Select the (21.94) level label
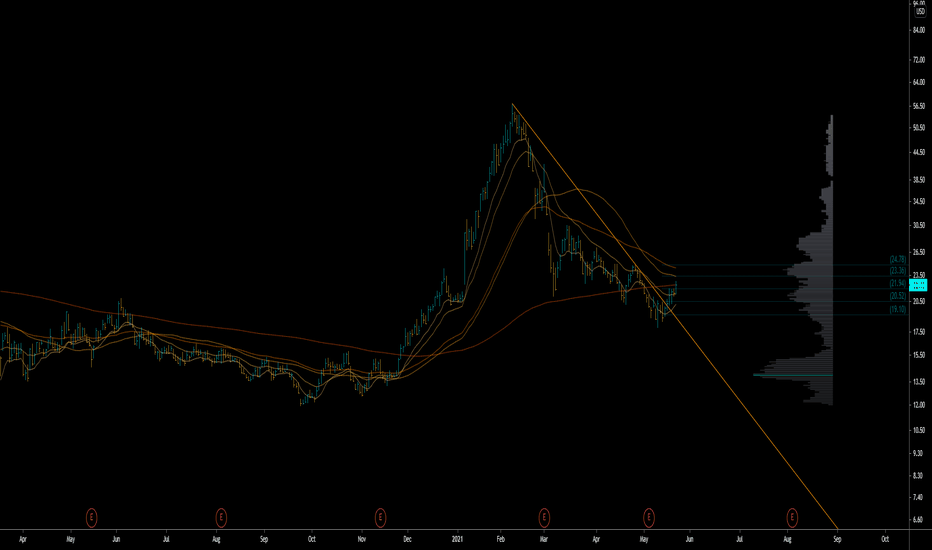932x550 pixels. 898,284
